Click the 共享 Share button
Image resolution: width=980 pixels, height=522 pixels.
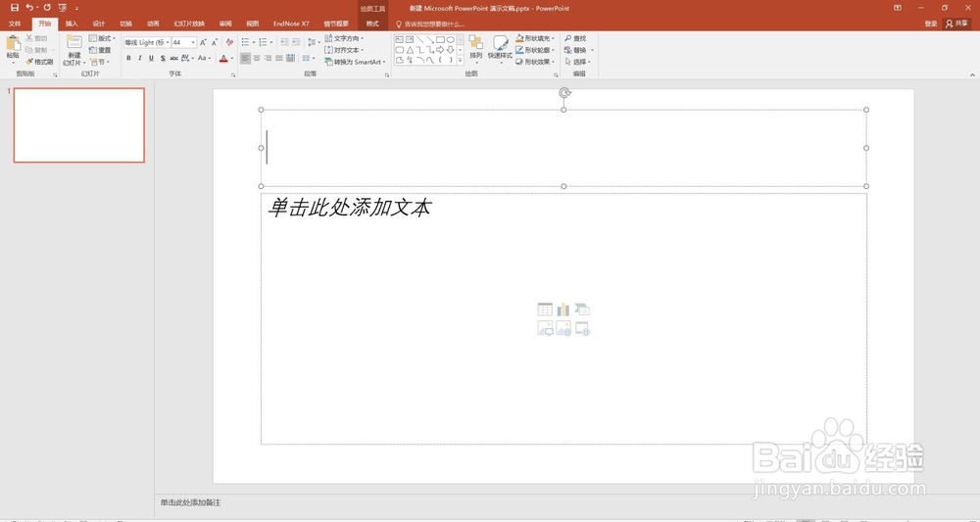click(x=956, y=24)
